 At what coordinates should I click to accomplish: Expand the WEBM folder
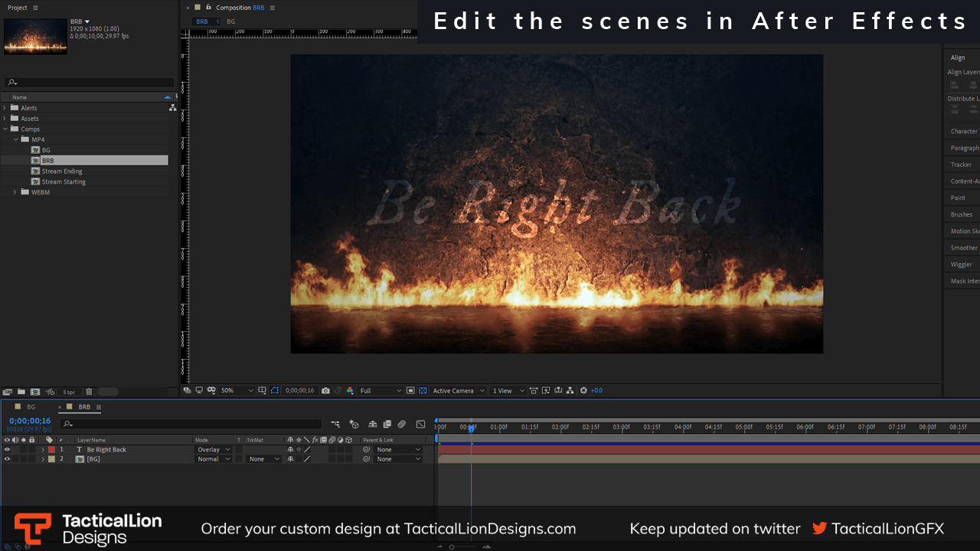[x=15, y=192]
